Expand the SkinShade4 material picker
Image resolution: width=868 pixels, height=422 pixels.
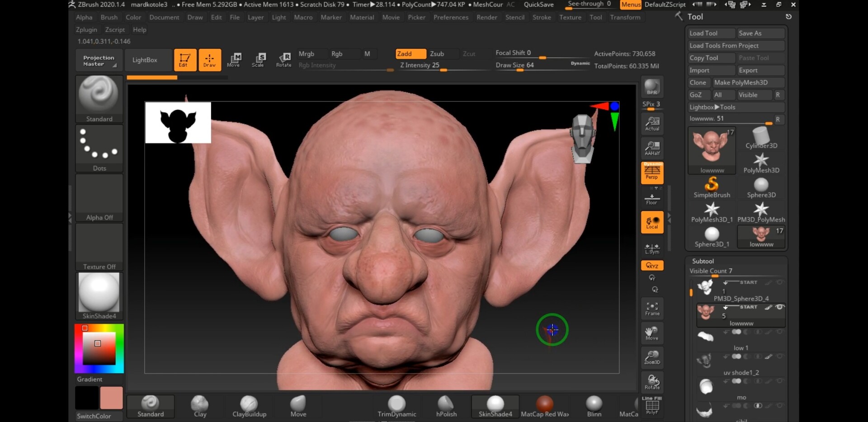point(99,296)
